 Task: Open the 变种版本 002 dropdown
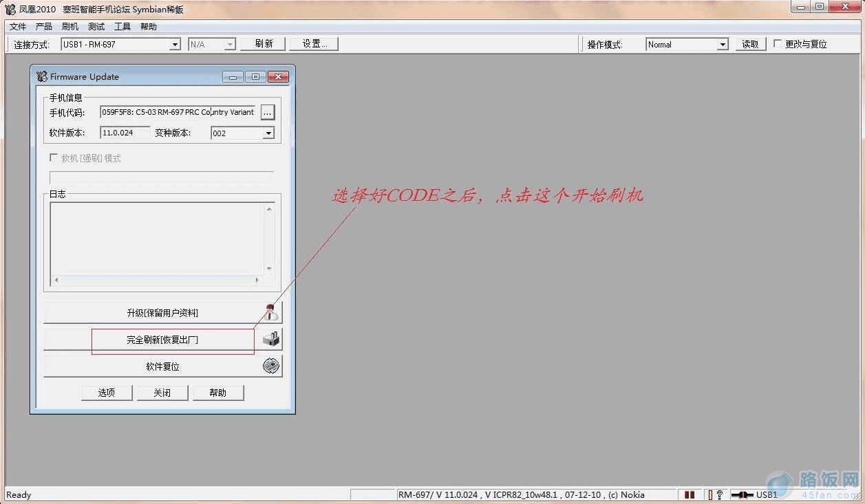pos(268,133)
